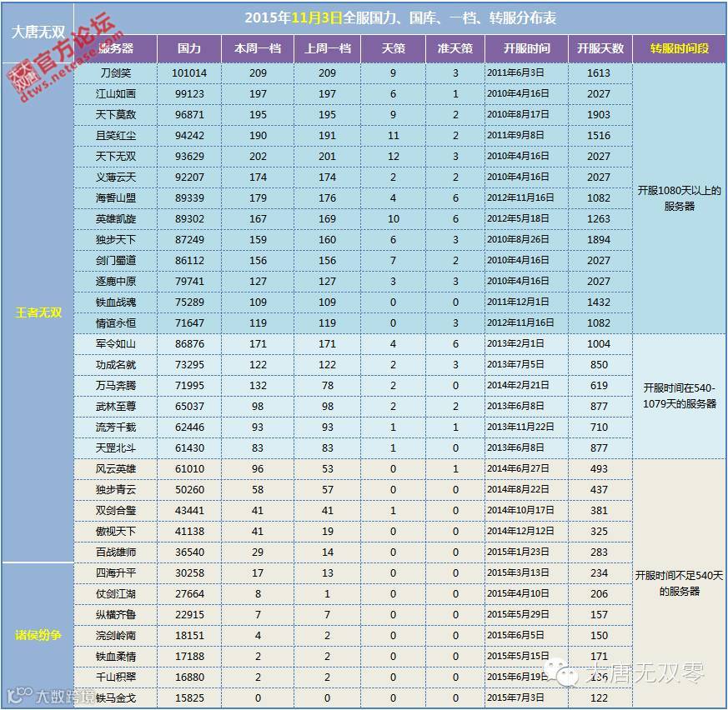Click opening date 2011年6月3日
The height and width of the screenshot is (710, 728).
(x=515, y=72)
